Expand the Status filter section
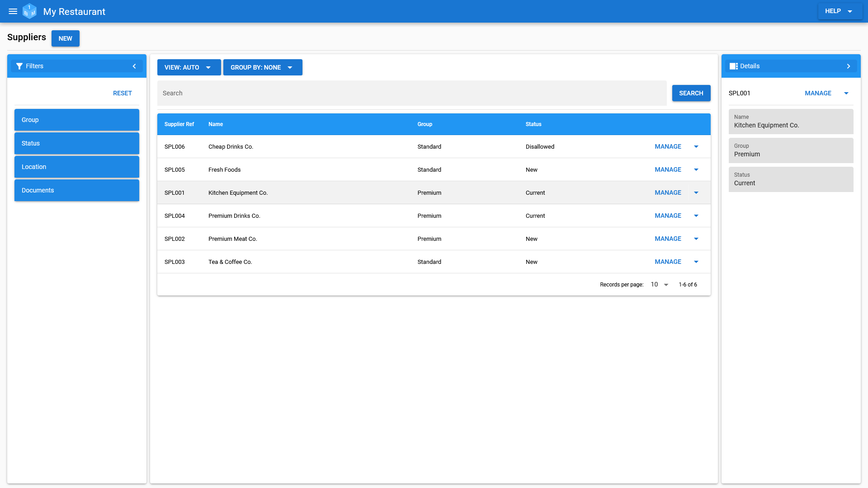 click(76, 143)
